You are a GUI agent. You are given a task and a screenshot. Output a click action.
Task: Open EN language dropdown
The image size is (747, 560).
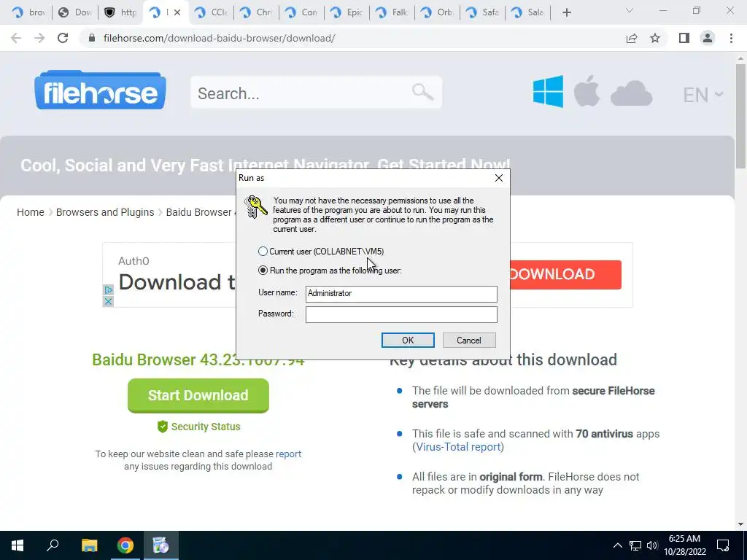pos(703,95)
